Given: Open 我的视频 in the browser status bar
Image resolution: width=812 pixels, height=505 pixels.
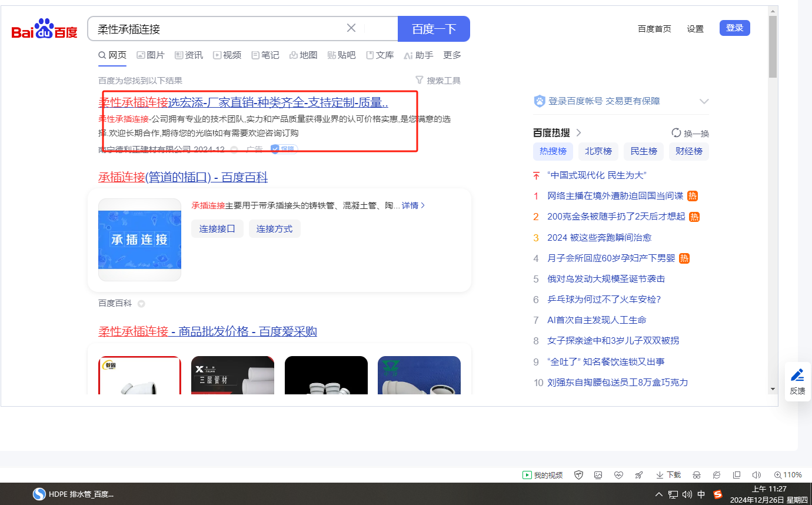Looking at the screenshot, I should (543, 475).
